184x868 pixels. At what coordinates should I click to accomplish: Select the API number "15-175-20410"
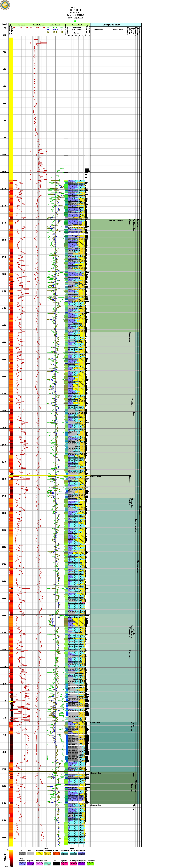tap(75, 10)
